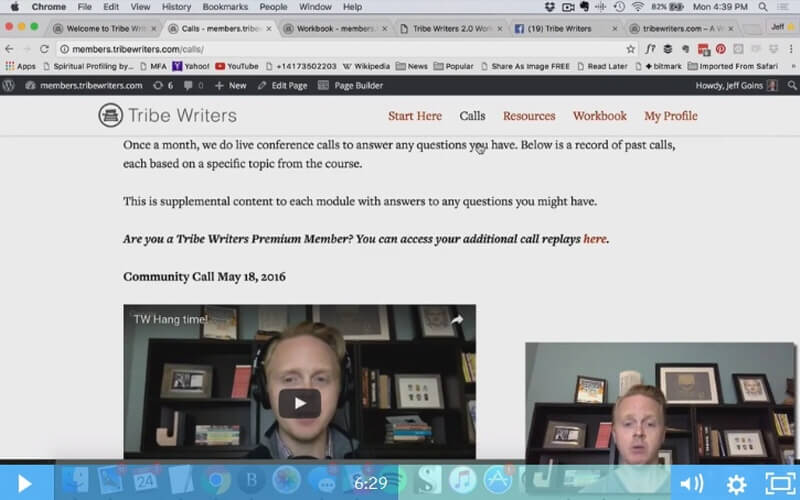The width and height of the screenshot is (800, 500).
Task: Open the Fontface Ninja extension icon
Action: click(650, 49)
